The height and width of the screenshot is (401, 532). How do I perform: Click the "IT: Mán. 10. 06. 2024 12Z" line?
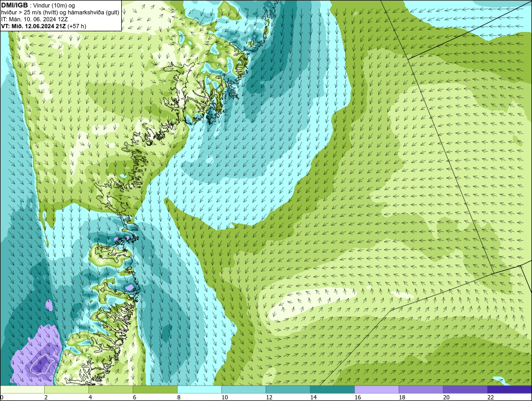click(34, 19)
